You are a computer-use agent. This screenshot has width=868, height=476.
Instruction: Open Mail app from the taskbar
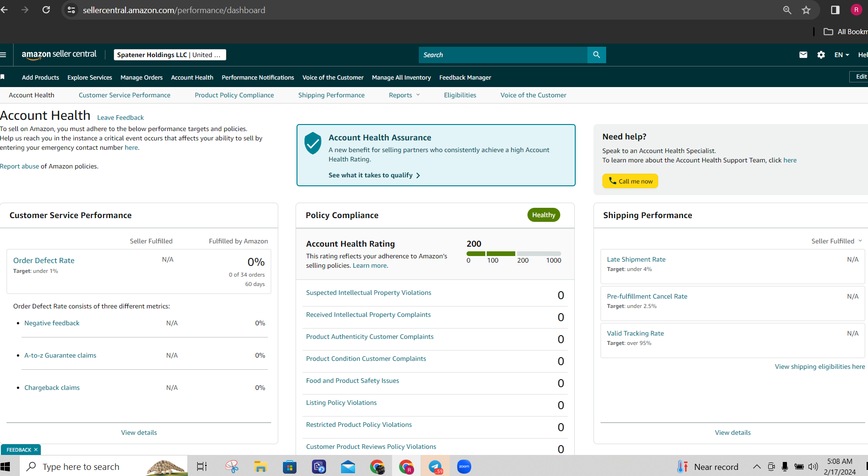tap(348, 467)
